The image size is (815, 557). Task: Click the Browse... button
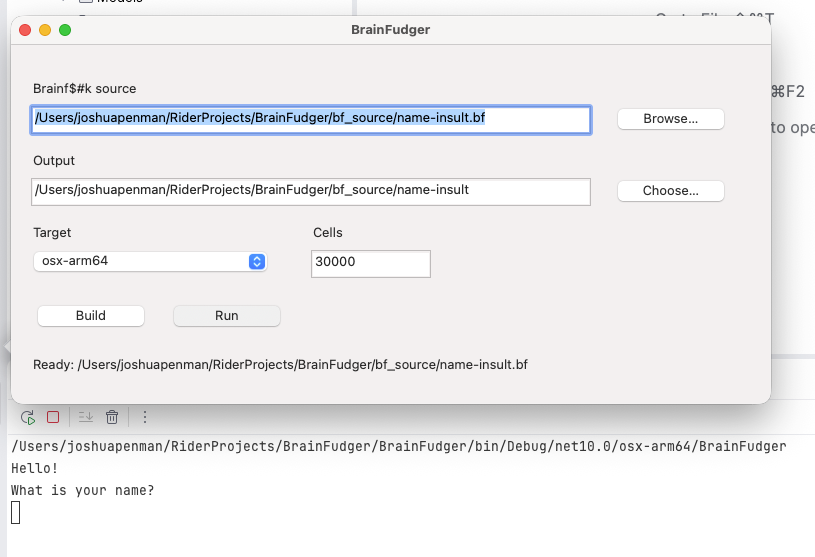pos(671,119)
